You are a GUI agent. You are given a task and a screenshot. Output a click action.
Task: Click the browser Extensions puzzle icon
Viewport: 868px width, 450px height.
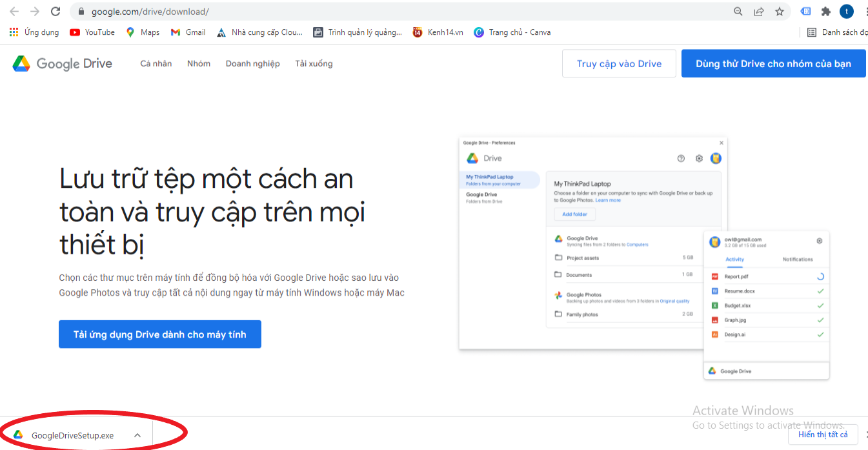[825, 11]
